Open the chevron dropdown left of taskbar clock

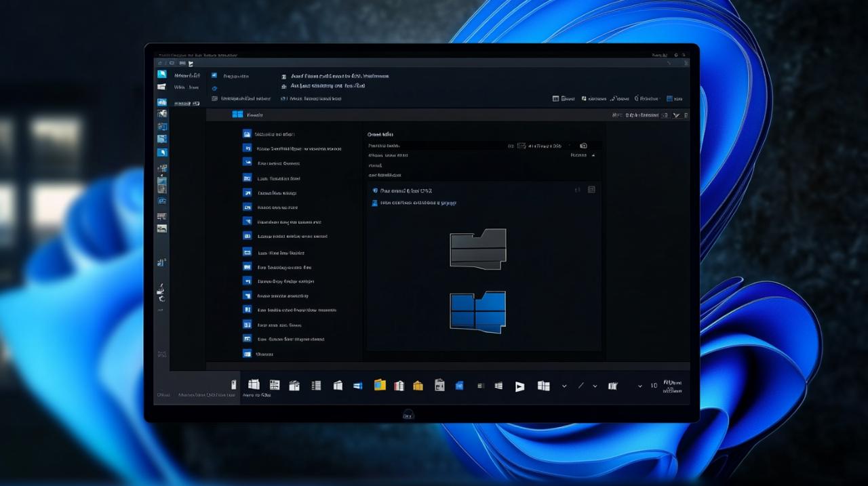click(639, 386)
